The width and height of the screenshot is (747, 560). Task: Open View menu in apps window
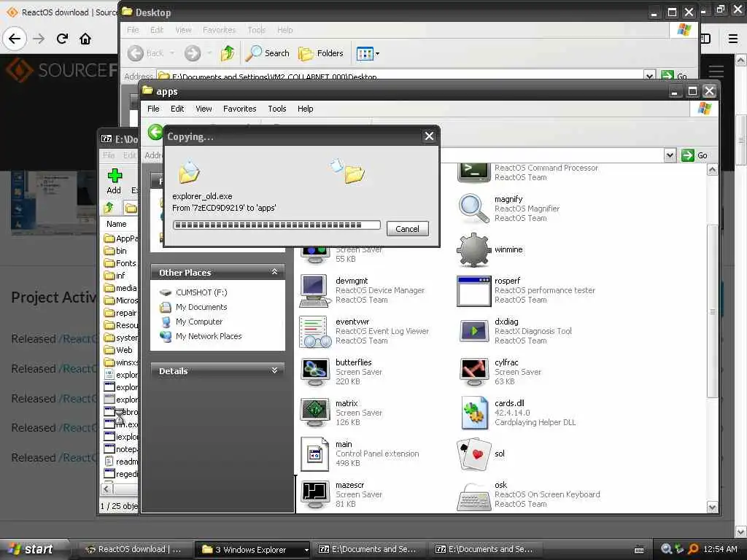coord(204,109)
